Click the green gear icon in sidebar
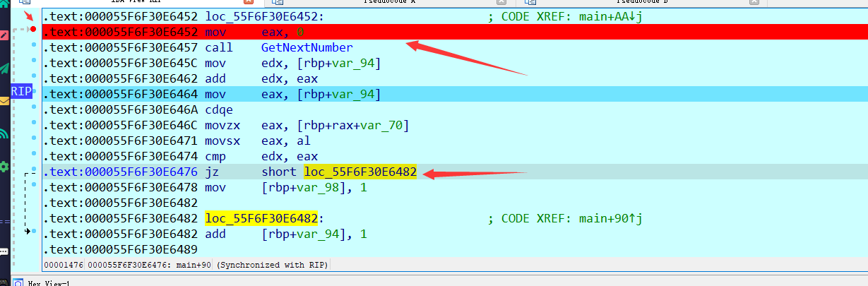 4,166
